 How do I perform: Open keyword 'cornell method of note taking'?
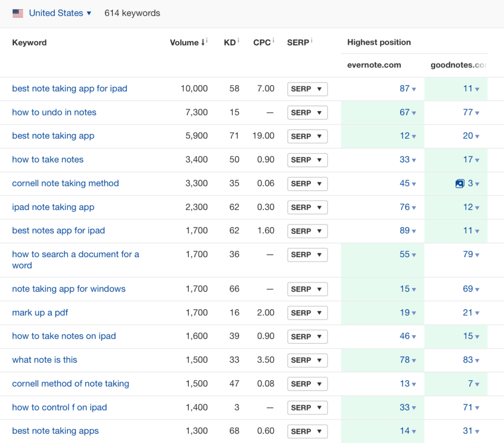click(x=70, y=384)
